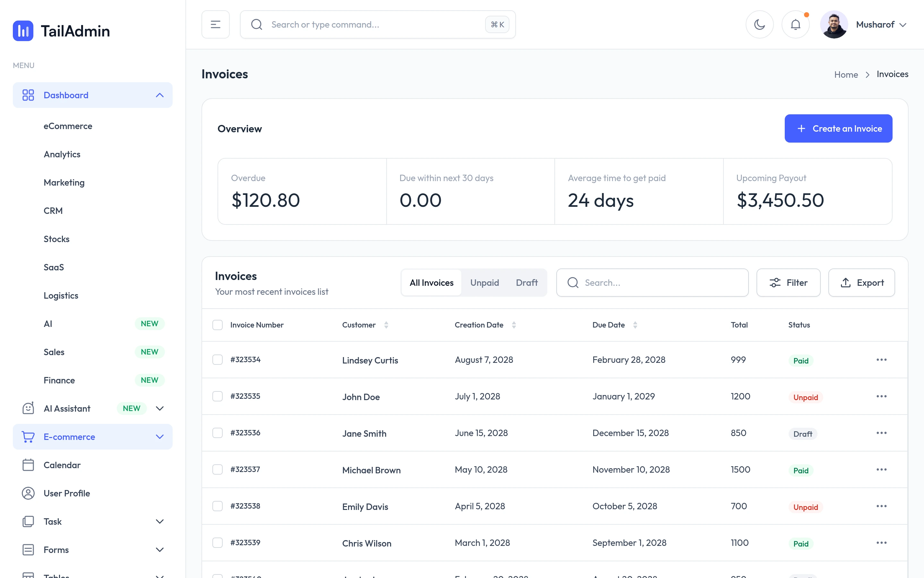Open actions menu for John Doe invoice
The width and height of the screenshot is (924, 578).
[x=881, y=397]
